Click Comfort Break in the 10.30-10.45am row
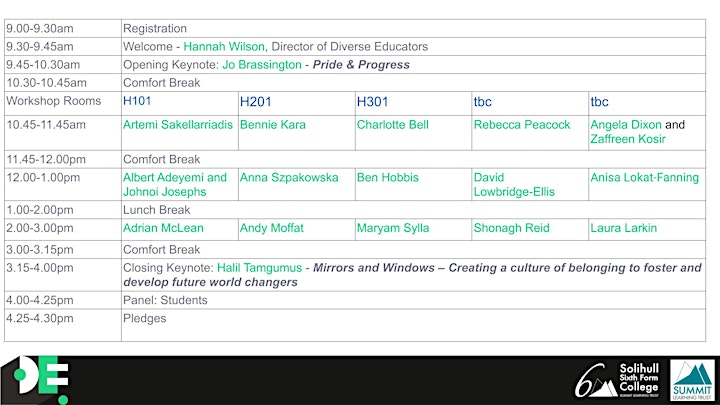This screenshot has height=405, width=720. tap(162, 83)
